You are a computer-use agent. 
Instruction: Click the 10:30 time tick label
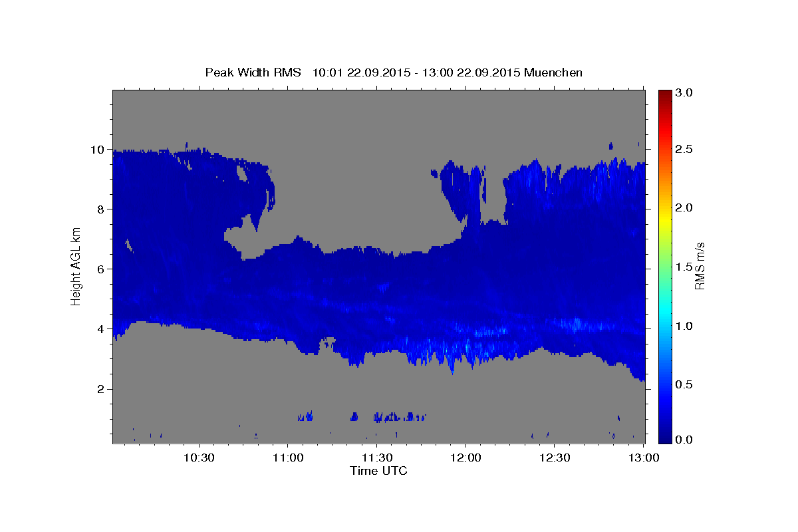[199, 458]
